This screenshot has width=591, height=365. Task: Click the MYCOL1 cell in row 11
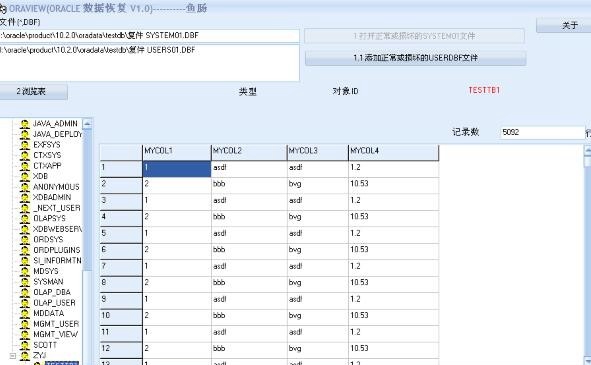coord(177,334)
